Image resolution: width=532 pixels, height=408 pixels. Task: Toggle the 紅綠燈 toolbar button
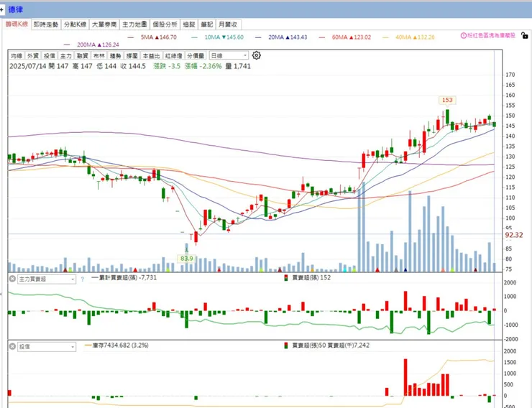173,55
